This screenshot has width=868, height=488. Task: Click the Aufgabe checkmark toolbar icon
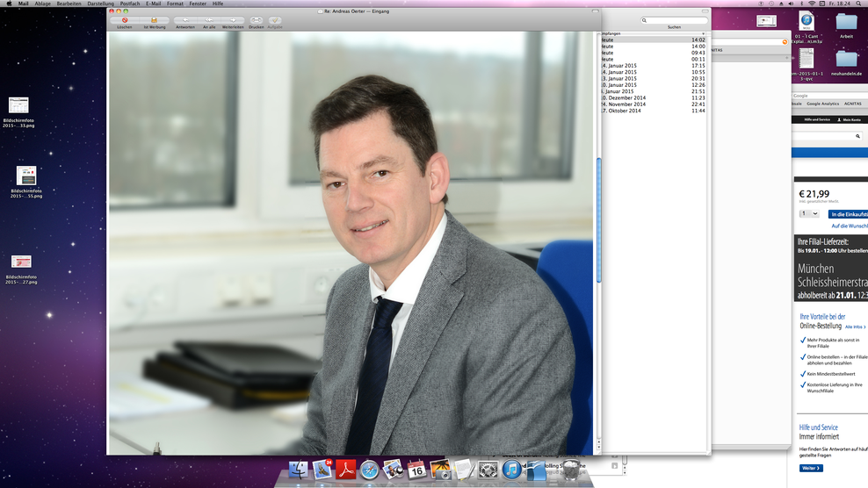(275, 20)
